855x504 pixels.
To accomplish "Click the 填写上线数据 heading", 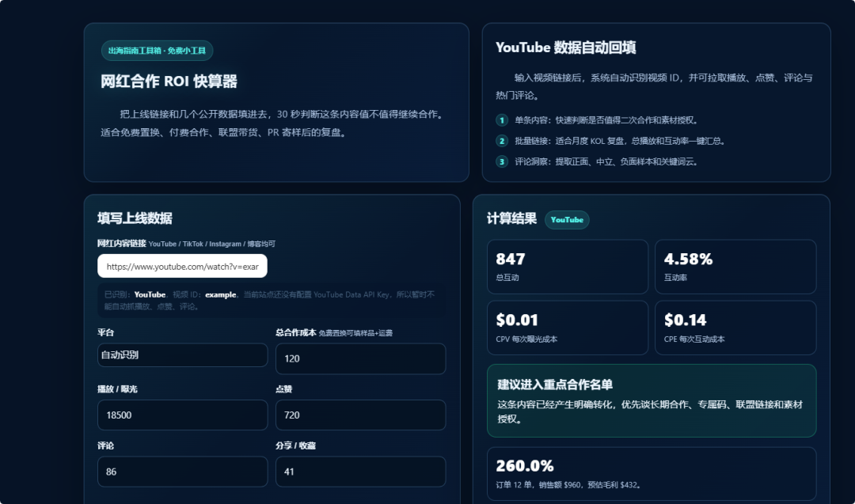I will (x=135, y=218).
